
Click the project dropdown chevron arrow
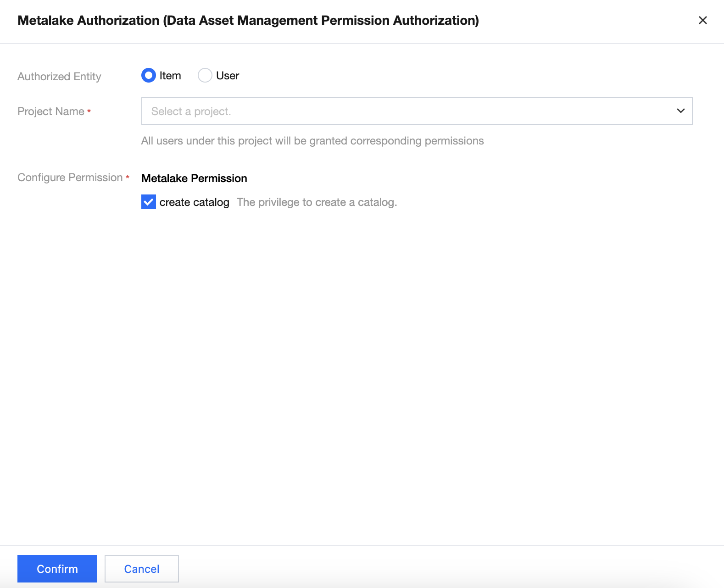pos(680,111)
